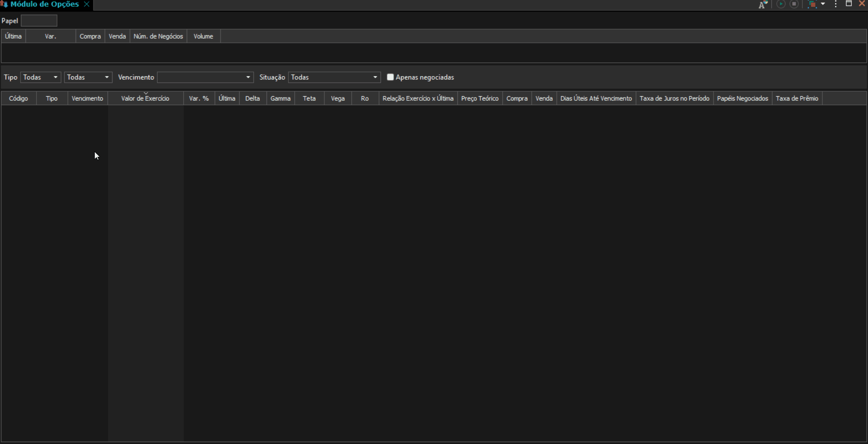Click Relação Exercício x Última header
Viewport: 868px width, 444px height.
coord(418,98)
